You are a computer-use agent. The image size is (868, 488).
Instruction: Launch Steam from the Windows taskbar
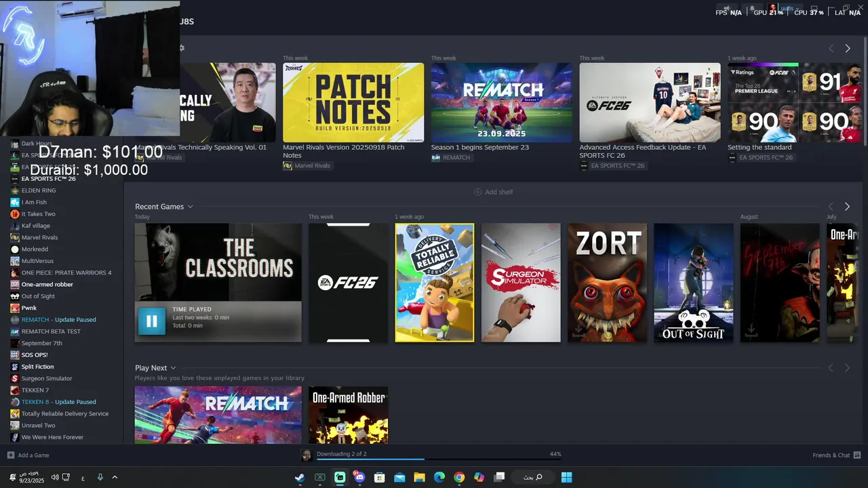coord(299,477)
